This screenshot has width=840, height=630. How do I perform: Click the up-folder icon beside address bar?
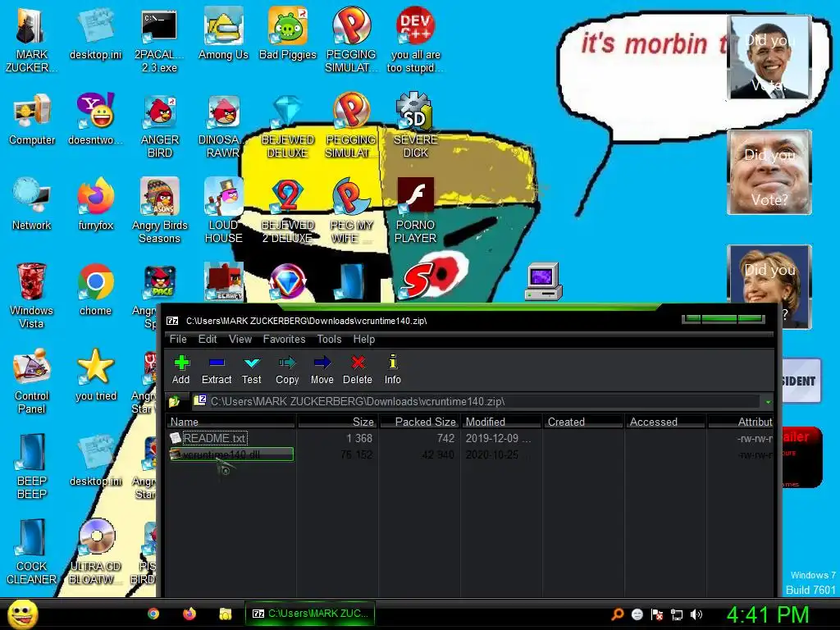174,401
